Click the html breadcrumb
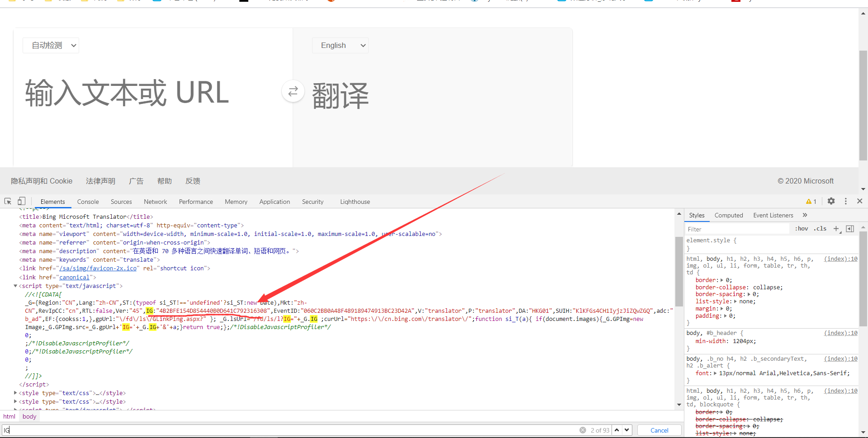 (x=9, y=416)
